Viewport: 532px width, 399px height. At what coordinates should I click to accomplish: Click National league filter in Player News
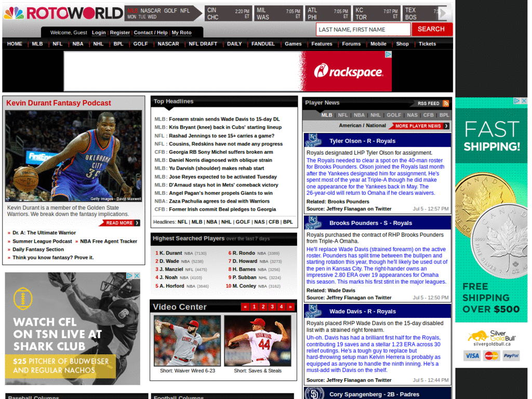pos(376,126)
